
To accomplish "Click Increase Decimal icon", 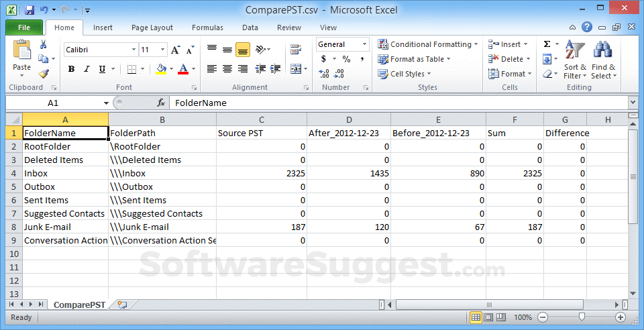I will pos(323,74).
